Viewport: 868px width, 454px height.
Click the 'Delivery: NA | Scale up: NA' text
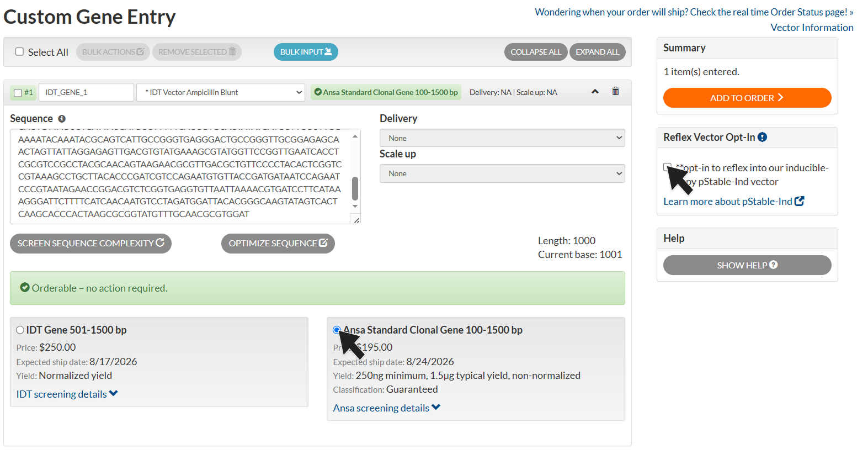pos(513,92)
